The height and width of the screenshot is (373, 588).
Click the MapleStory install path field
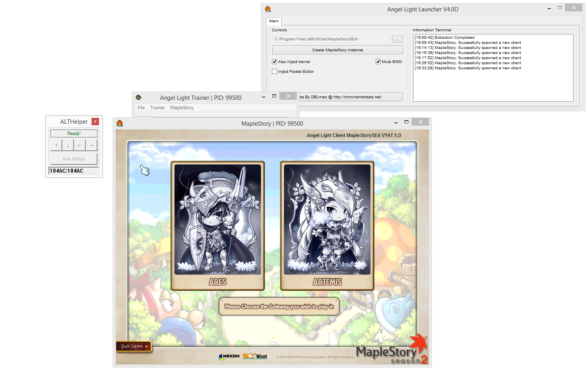(331, 39)
